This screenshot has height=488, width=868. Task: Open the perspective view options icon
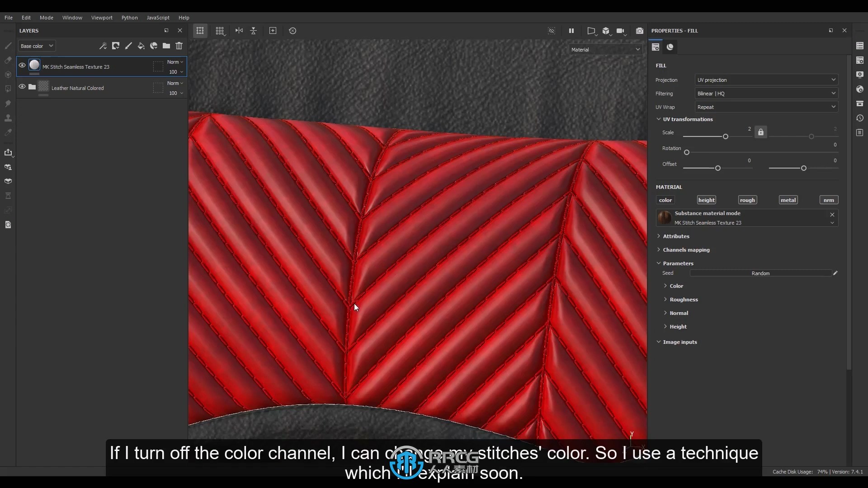[591, 31]
